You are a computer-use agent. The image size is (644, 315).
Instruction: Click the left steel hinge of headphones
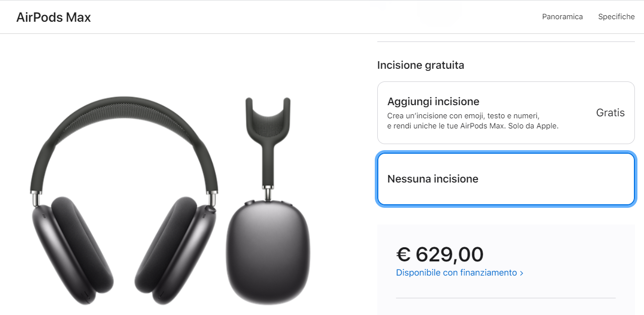[35, 198]
